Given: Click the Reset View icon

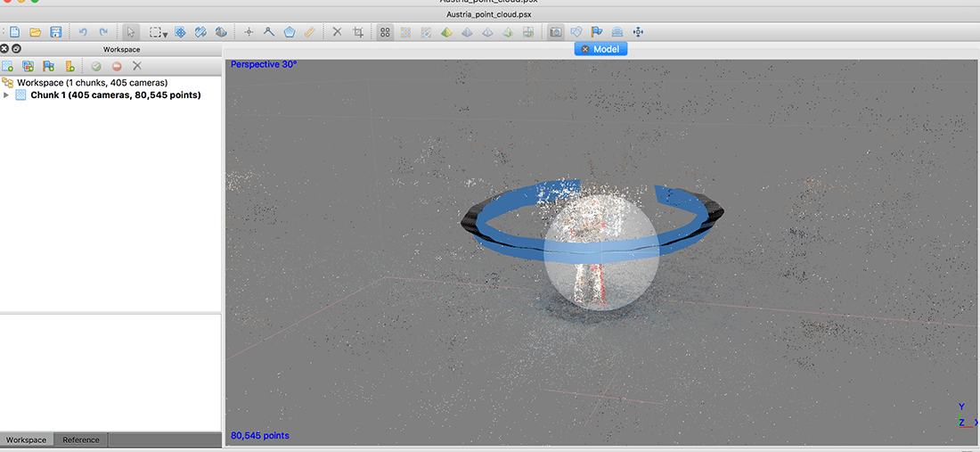Looking at the screenshot, I should [x=638, y=32].
